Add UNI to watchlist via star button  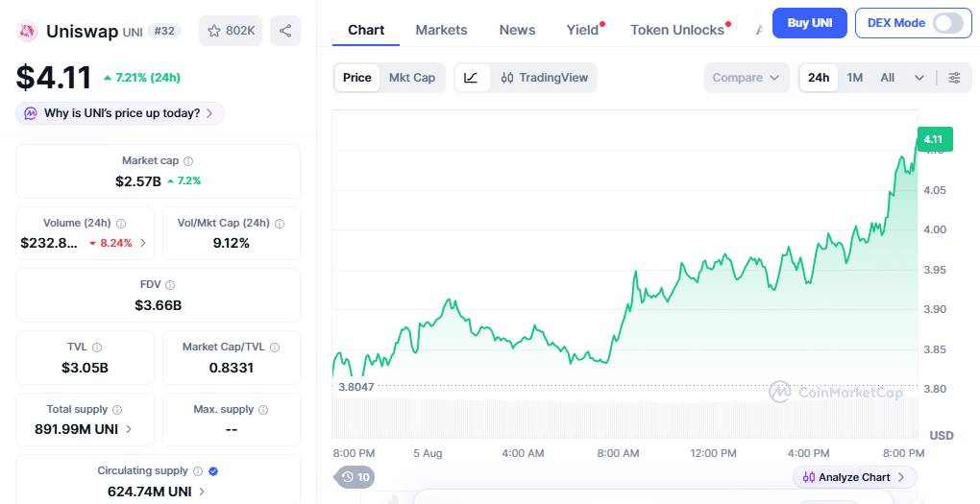(231, 31)
